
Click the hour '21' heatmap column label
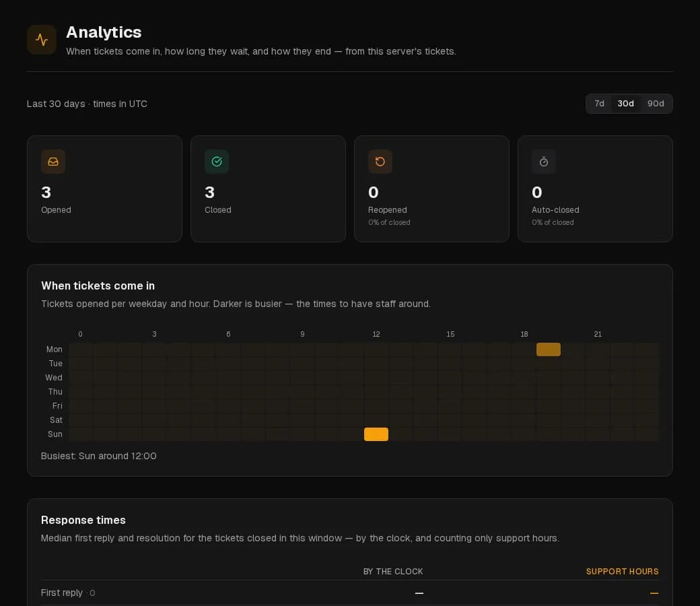click(x=598, y=334)
